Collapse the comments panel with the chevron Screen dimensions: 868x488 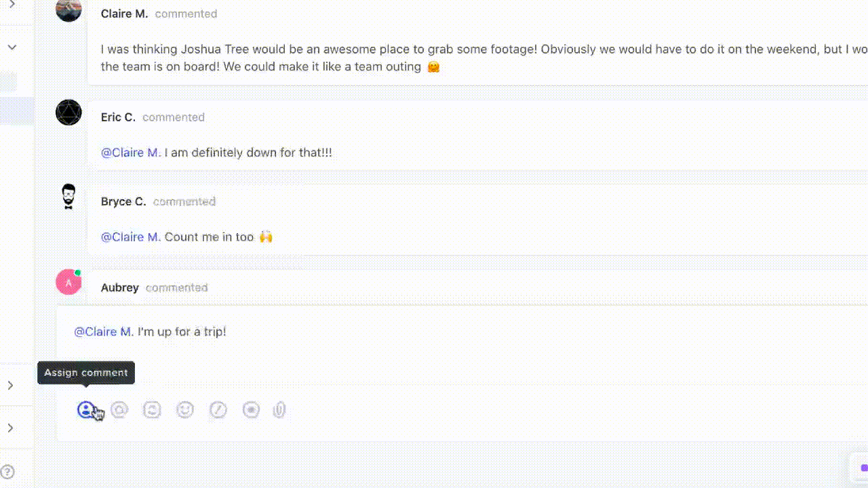pyautogui.click(x=12, y=47)
